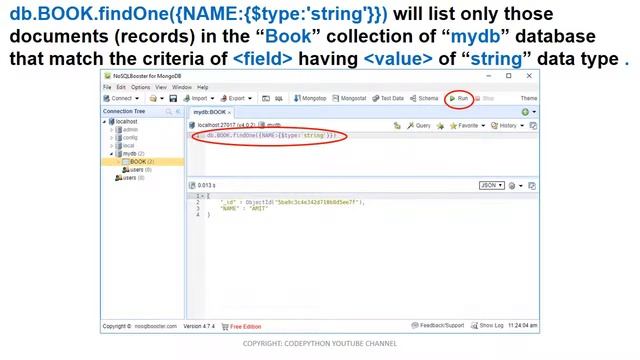Click the "NAME" : "AMIT" result line
Screen dimensions: 640x360
click(244, 209)
